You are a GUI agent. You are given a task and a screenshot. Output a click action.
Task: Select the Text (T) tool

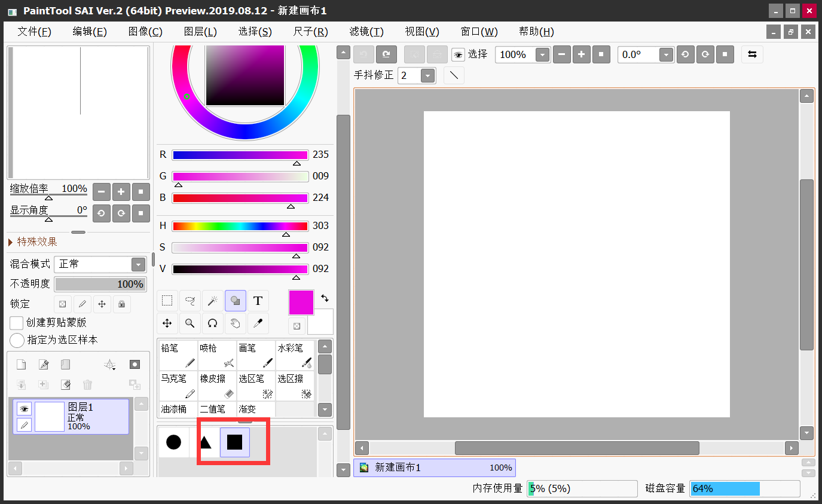coord(258,301)
